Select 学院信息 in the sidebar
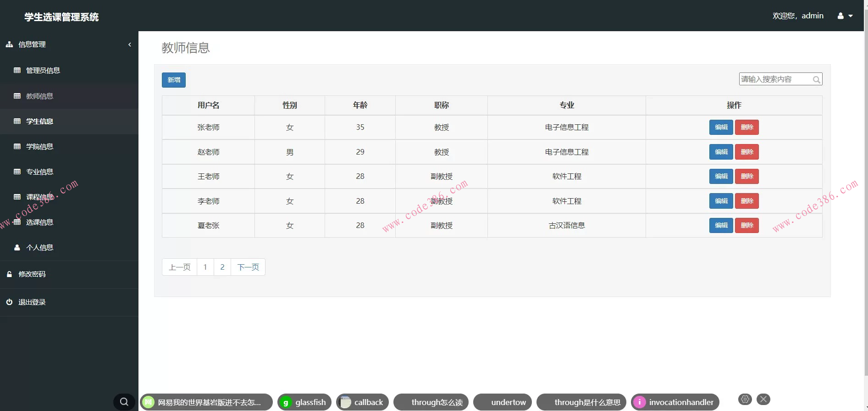Image resolution: width=868 pixels, height=411 pixels. pos(39,146)
